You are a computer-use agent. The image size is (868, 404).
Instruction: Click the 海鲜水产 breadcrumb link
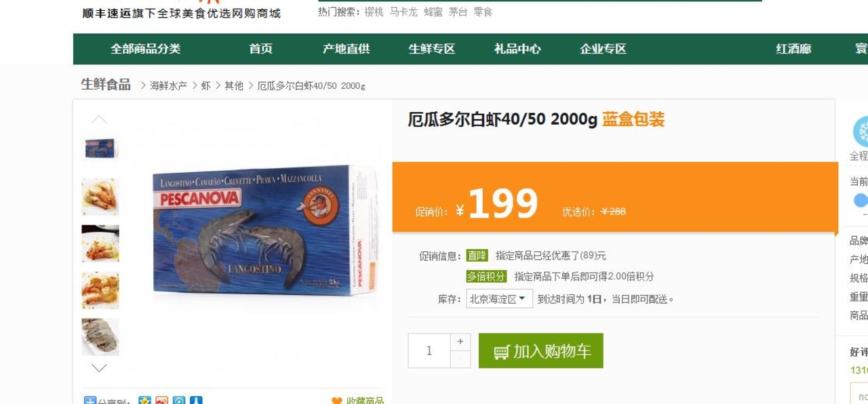168,85
